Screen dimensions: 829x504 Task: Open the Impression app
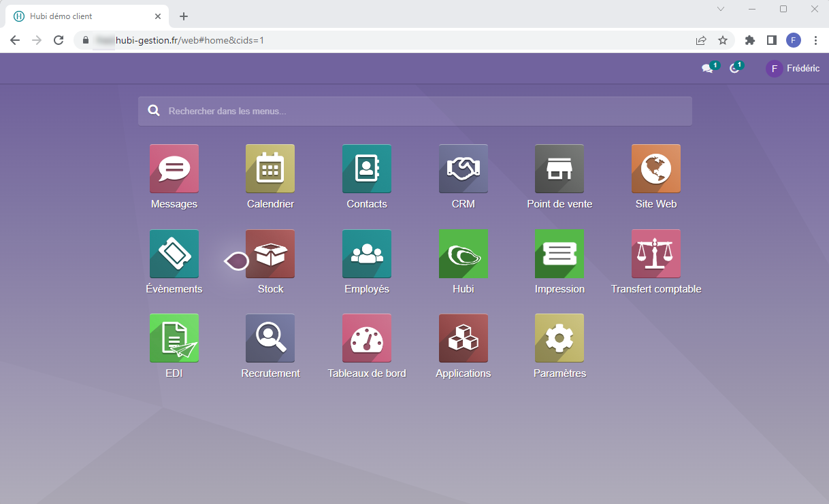click(x=559, y=254)
